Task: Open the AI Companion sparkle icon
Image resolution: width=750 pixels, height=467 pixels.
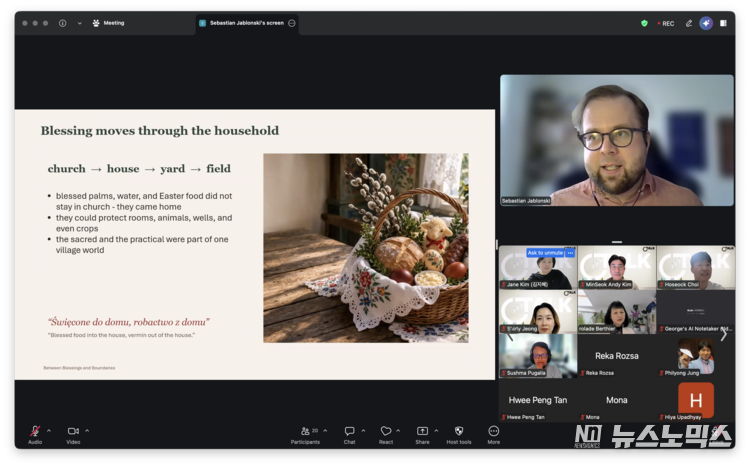Action: [706, 23]
